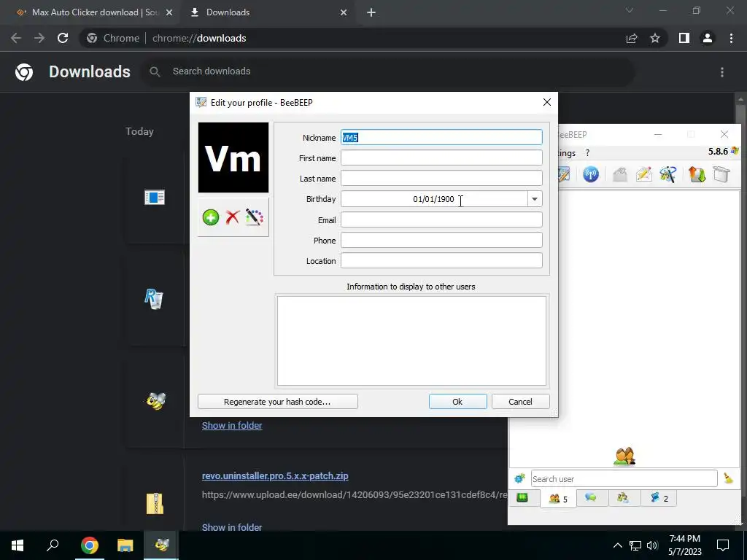Expand the Birthday date dropdown arrow

coord(535,199)
